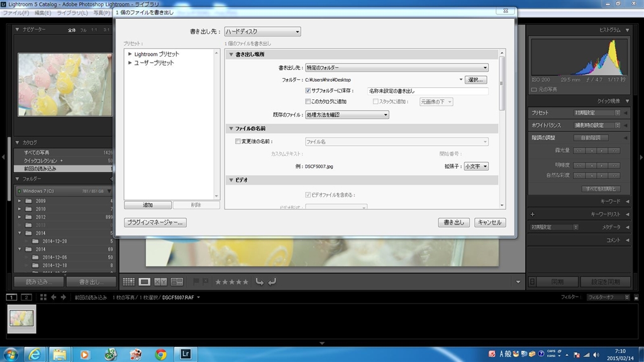The image size is (644, 362).
Task: Click the Lightroom Lr icon in taskbar
Action: click(186, 354)
